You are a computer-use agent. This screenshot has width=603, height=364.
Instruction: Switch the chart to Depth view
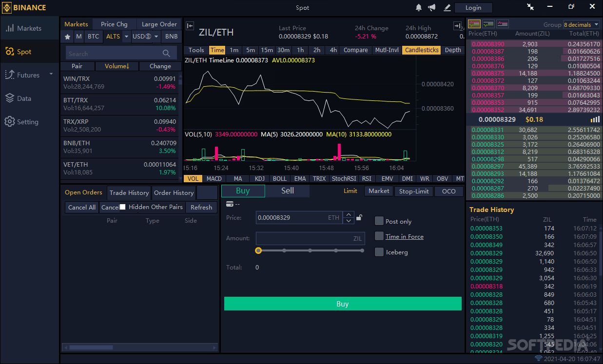[453, 50]
